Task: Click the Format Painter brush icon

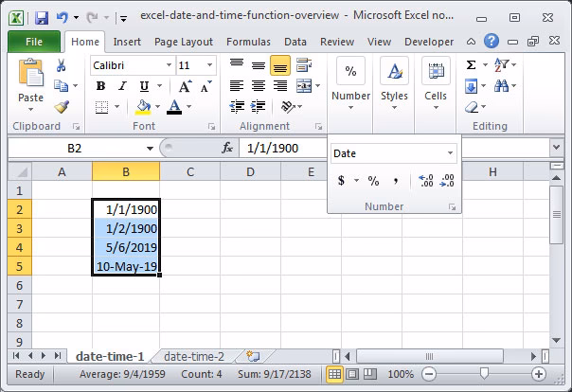Action: [62, 106]
